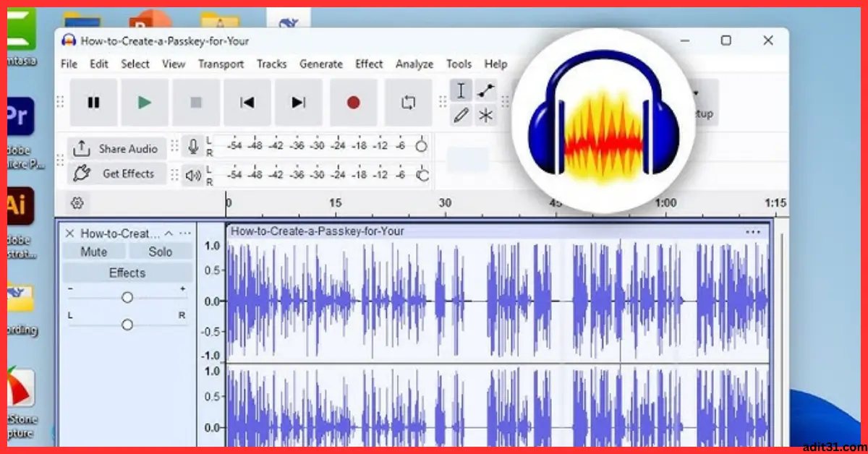
Task: Click the vertical scale 0.0 label of the upper channel
Action: 212,301
